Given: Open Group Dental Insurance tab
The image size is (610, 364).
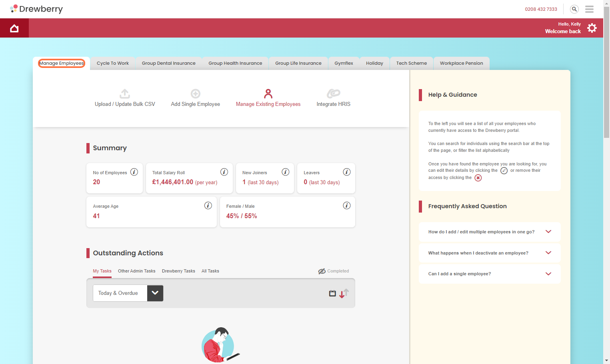Looking at the screenshot, I should click(169, 63).
